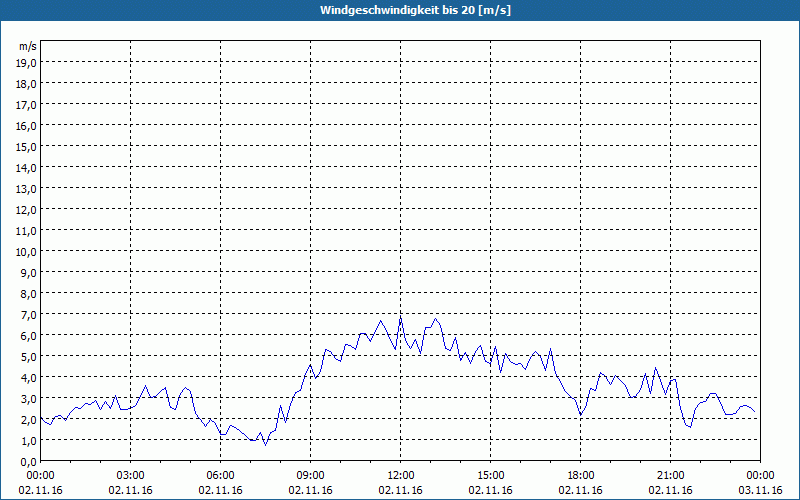Click the 18:00 time axis label
Image resolution: width=800 pixels, height=500 pixels.
point(581,476)
